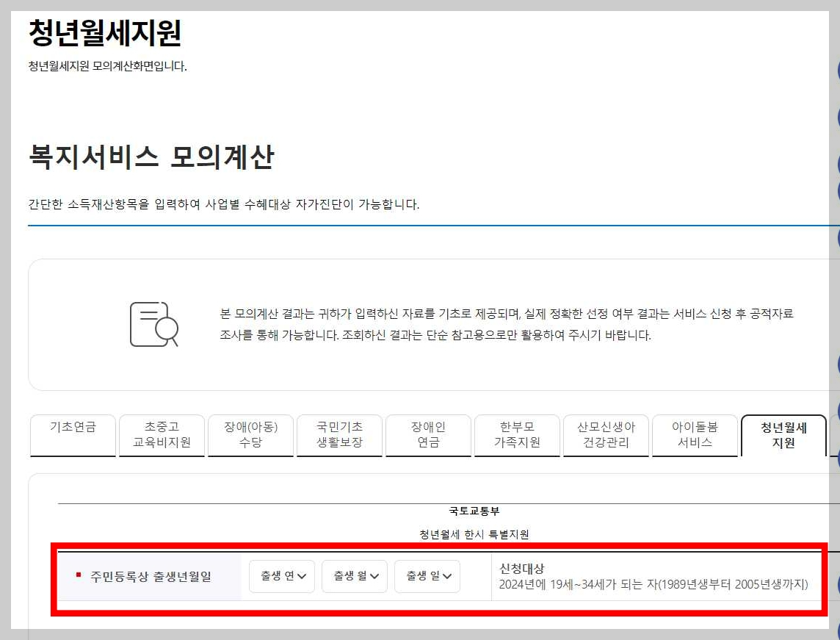This screenshot has height=640, width=840.
Task: Open the 출생 연 birth year dropdown
Action: (281, 578)
